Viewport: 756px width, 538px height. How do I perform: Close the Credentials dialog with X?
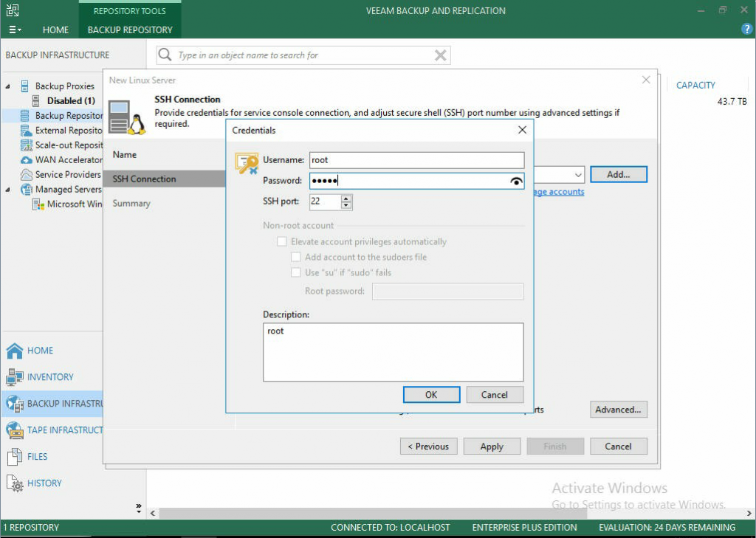(522, 130)
